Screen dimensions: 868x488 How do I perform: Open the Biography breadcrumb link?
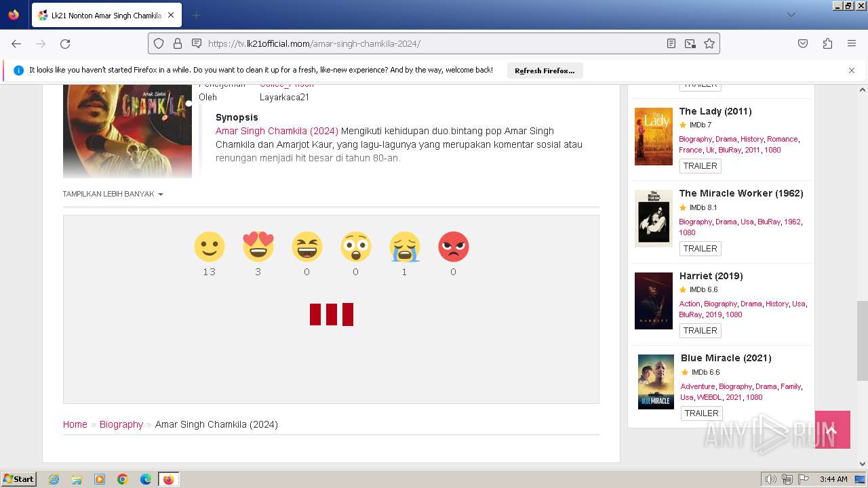121,424
